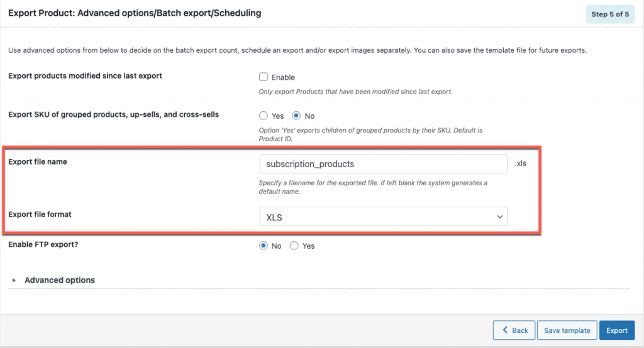644x348 pixels.
Task: Expand the Advanced options section
Action: point(60,280)
